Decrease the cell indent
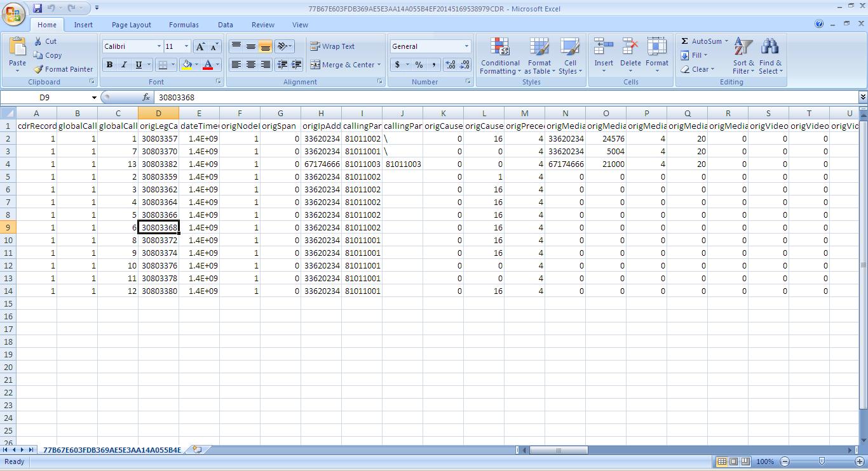 (282, 65)
